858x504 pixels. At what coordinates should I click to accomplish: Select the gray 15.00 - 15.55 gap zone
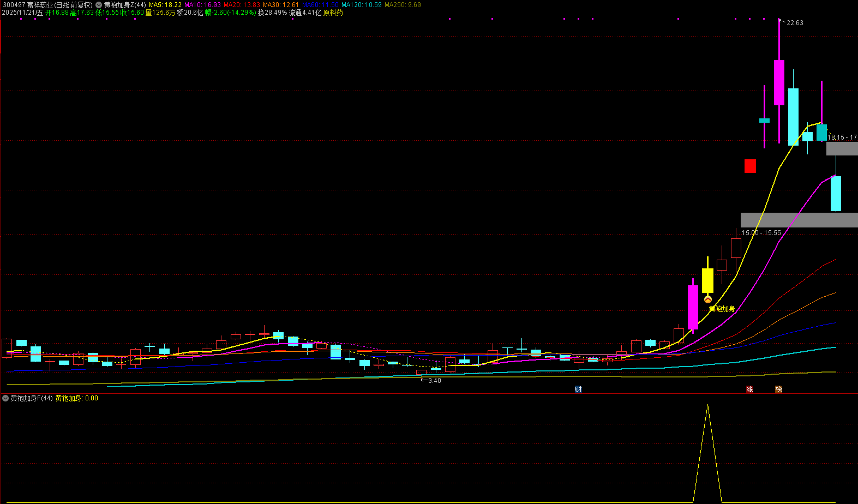coord(799,220)
